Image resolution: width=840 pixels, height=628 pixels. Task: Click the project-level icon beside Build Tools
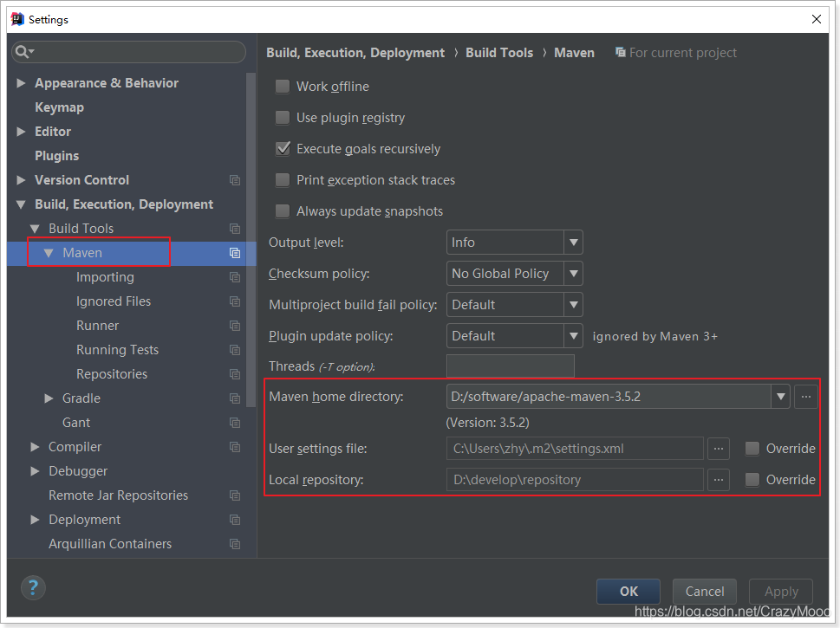click(x=235, y=229)
